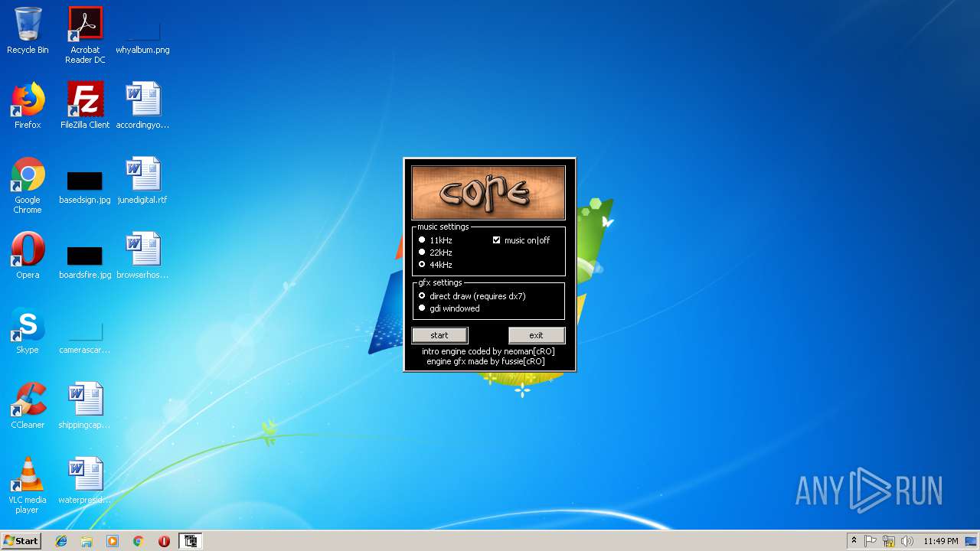Launch Acrobat Reader DC from desktop

85,35
